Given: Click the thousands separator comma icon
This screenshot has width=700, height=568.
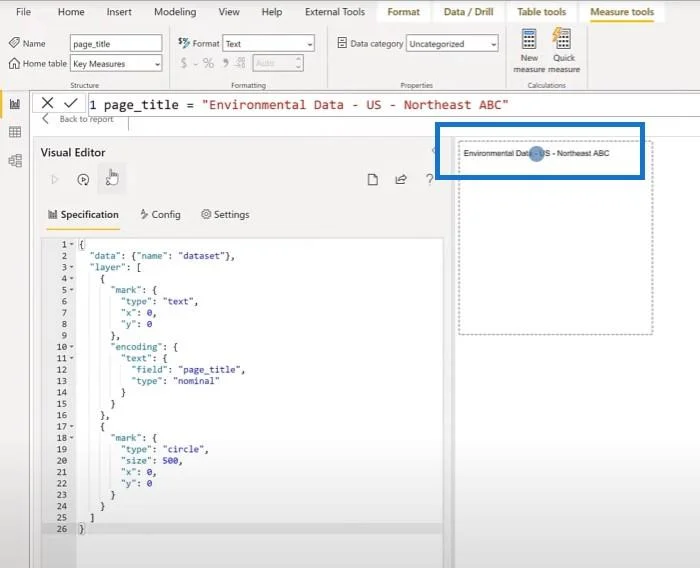Looking at the screenshot, I should click(x=225, y=63).
